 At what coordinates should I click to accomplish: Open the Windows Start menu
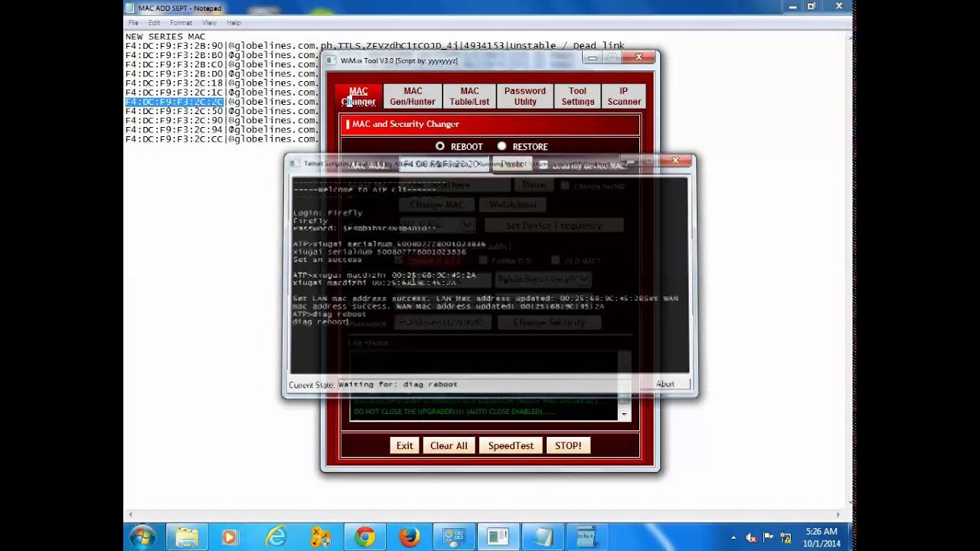[x=142, y=537]
